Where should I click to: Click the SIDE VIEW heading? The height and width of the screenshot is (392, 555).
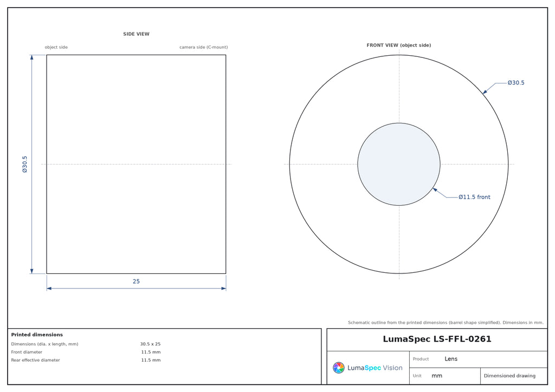click(136, 34)
